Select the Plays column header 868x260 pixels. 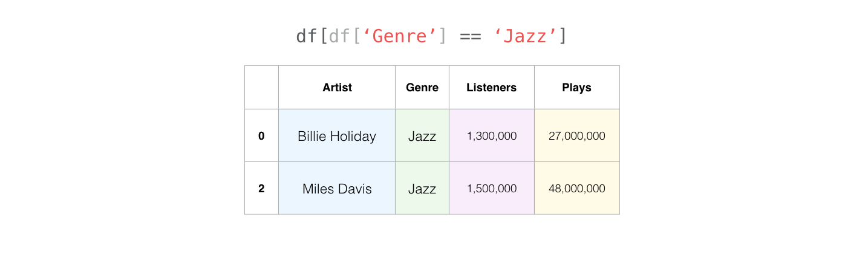(577, 88)
